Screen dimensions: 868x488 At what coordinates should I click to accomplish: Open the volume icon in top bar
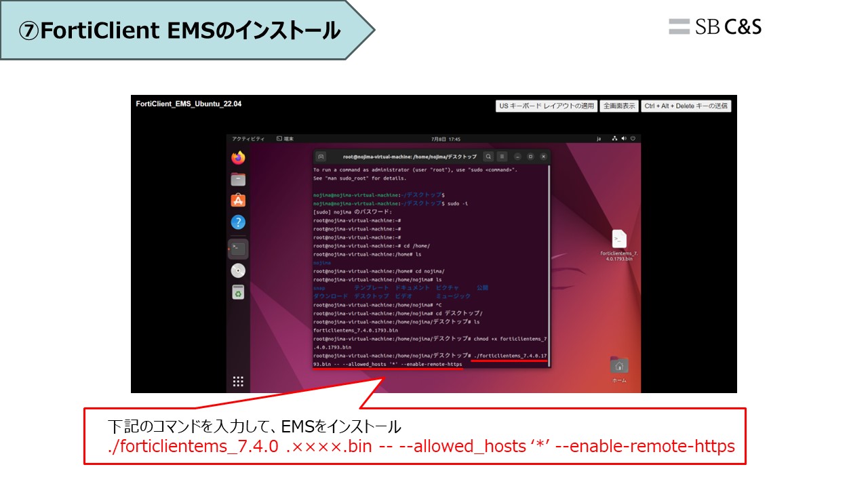623,138
